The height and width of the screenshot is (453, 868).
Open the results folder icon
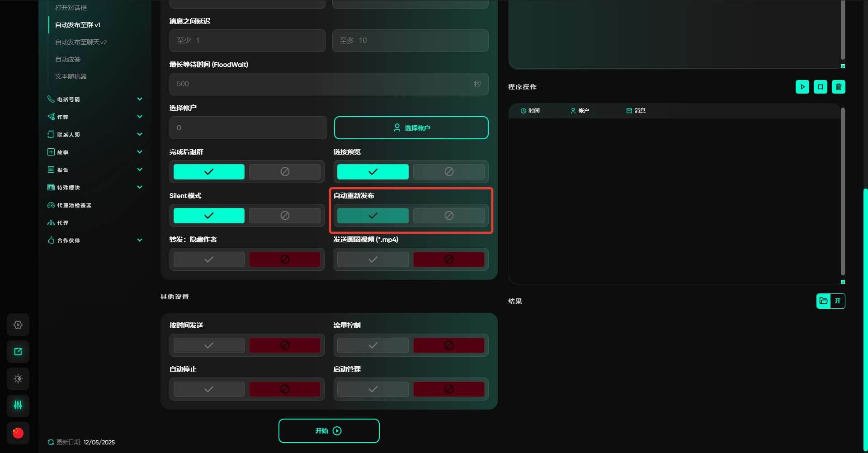[x=824, y=301]
